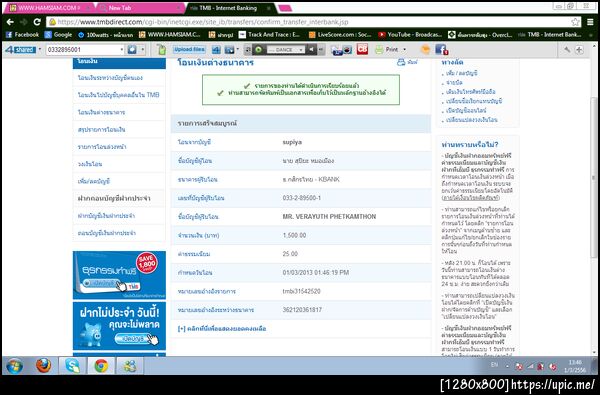
Task: Open the Print dropdown arrow
Action: coord(404,49)
